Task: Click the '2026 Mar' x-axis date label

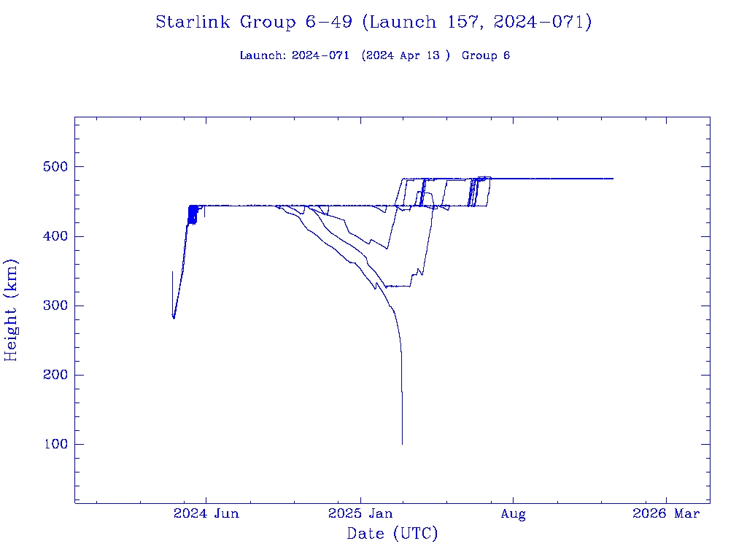Action: coord(666,514)
